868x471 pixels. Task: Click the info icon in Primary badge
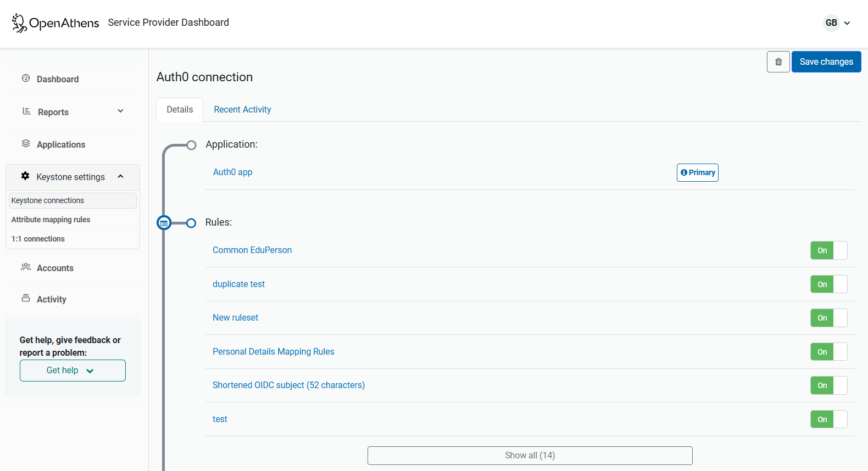[684, 172]
